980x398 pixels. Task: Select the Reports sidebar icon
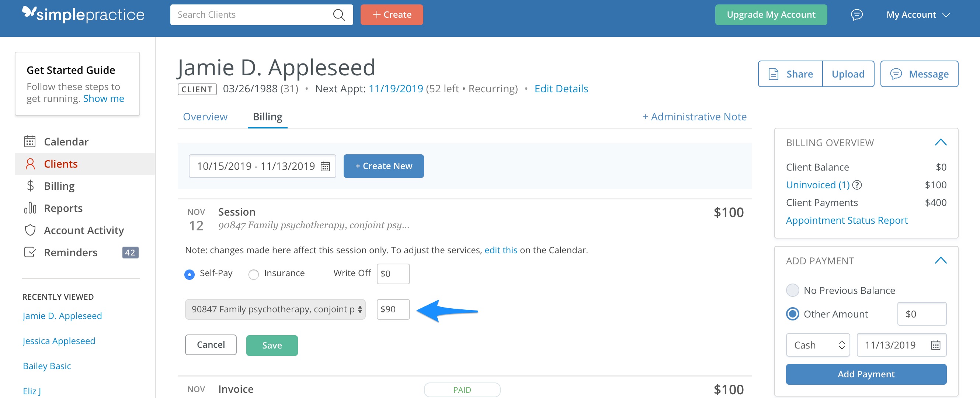[31, 208]
